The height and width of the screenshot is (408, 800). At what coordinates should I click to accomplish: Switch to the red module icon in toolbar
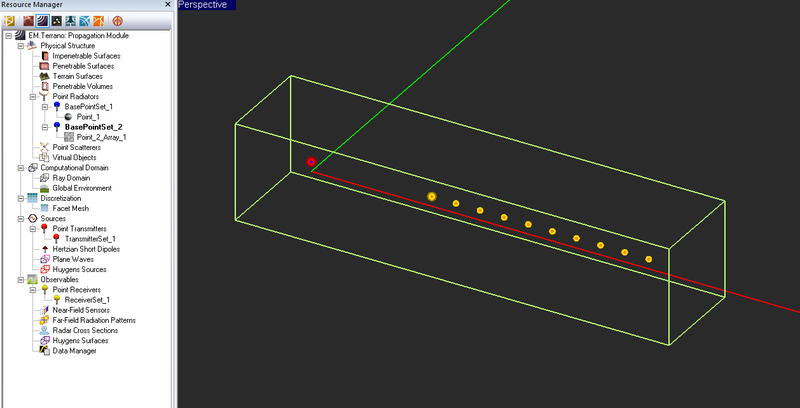[x=28, y=21]
